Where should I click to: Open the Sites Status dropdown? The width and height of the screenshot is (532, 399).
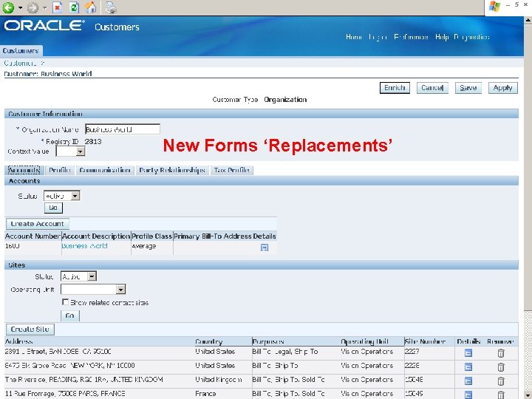[78, 276]
